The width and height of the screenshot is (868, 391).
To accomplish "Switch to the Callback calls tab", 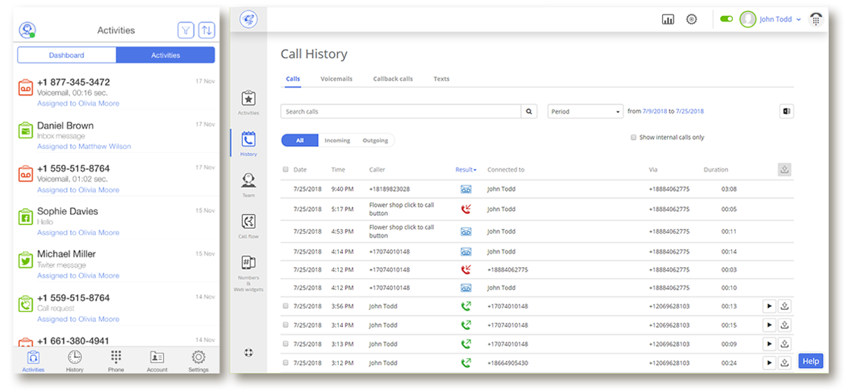I will tap(393, 79).
